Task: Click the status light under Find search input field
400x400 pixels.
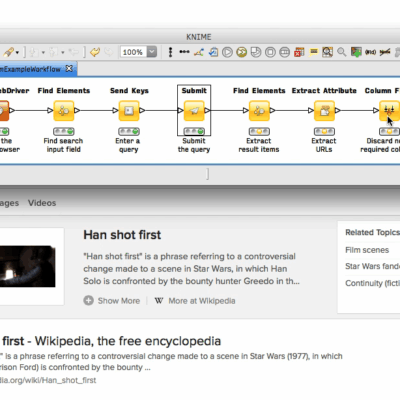Action: point(64,131)
